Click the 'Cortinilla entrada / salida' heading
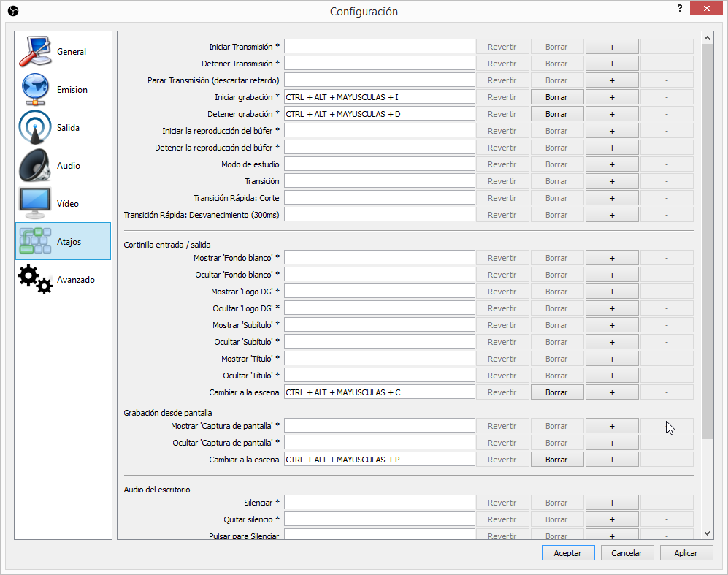This screenshot has height=575, width=728. 167,245
